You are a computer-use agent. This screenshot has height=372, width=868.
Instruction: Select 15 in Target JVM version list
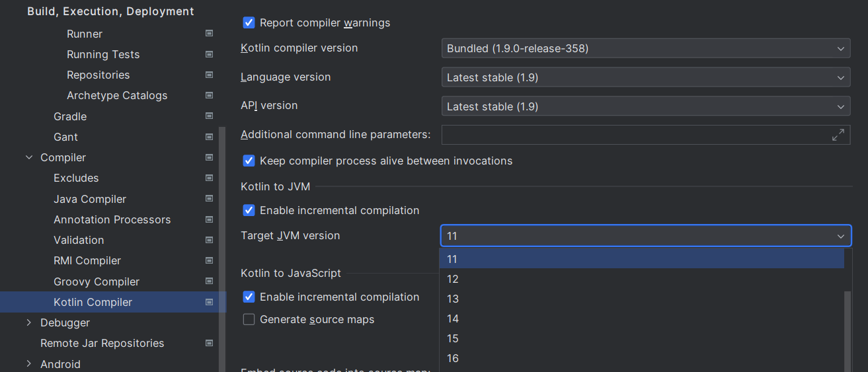pos(453,338)
